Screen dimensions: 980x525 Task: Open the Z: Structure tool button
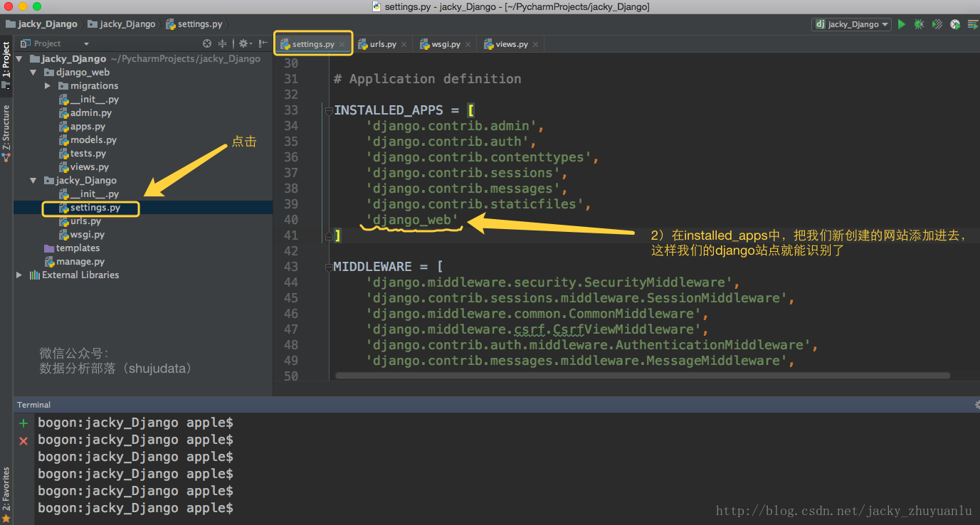click(x=6, y=132)
